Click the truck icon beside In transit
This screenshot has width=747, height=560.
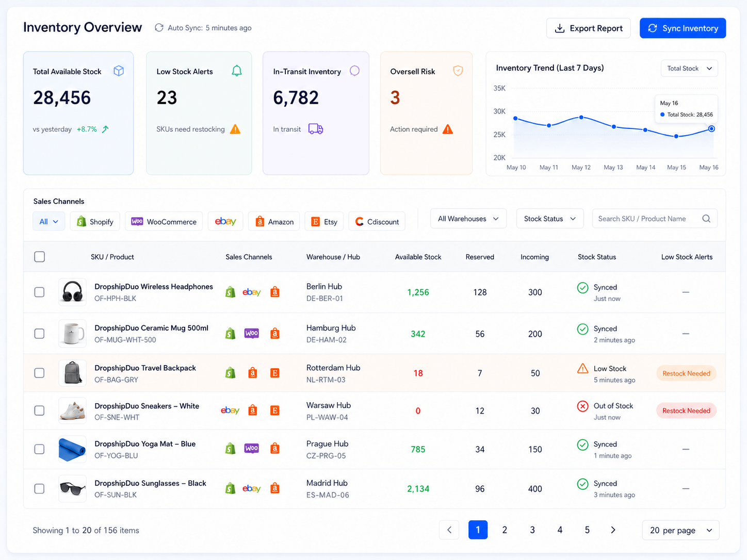(316, 129)
